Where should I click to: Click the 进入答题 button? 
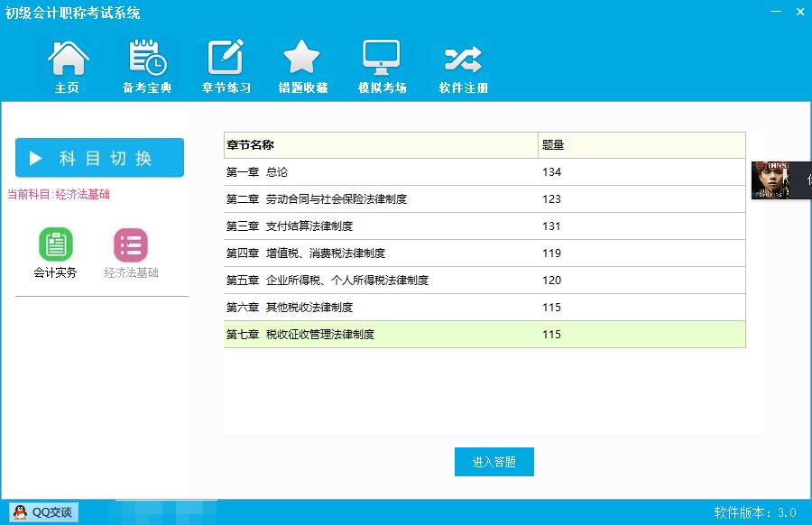(x=494, y=462)
